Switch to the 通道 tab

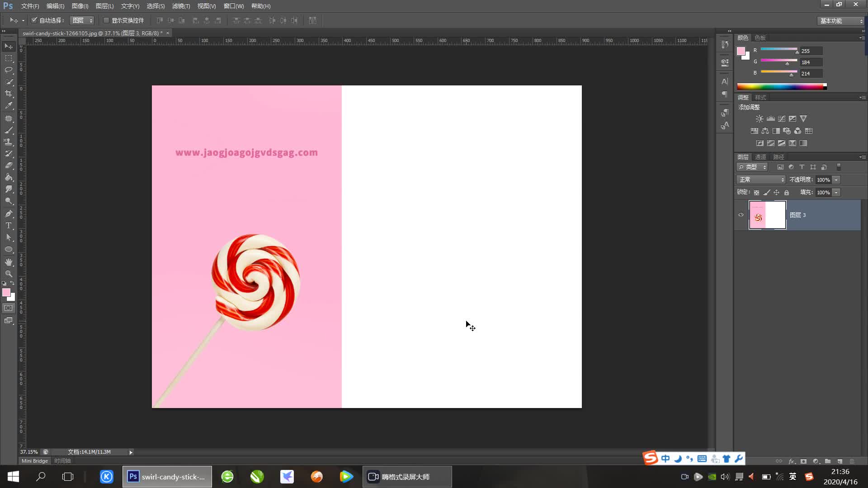(761, 157)
